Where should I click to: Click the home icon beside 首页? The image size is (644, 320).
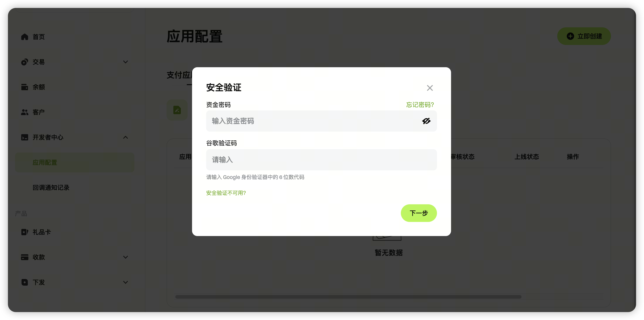(24, 37)
